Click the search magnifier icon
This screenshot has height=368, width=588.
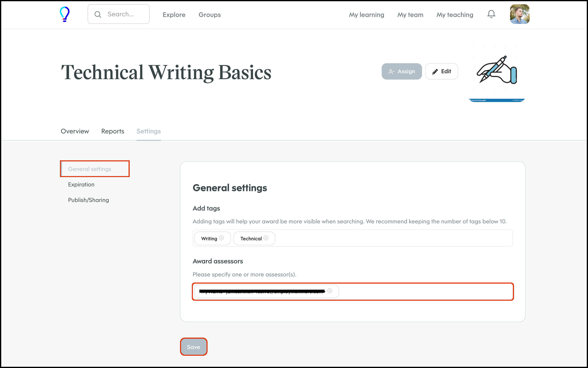98,14
